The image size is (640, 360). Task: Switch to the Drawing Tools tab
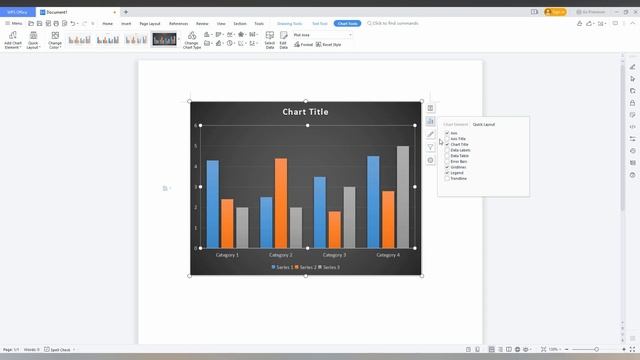click(289, 24)
